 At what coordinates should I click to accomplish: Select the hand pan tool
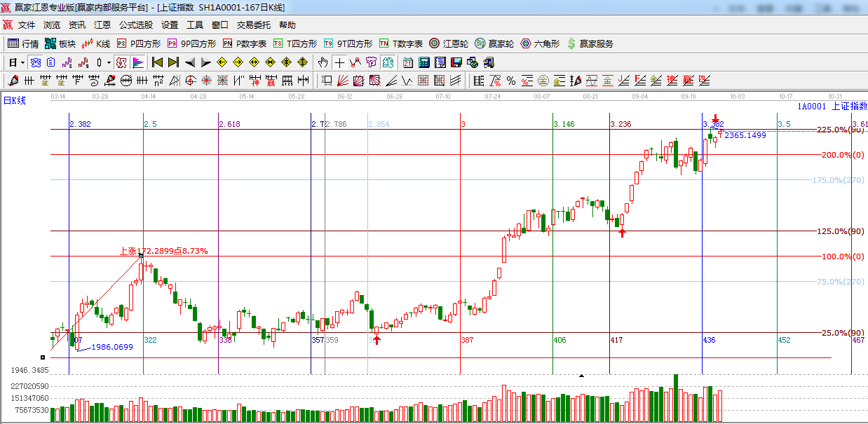(323, 62)
